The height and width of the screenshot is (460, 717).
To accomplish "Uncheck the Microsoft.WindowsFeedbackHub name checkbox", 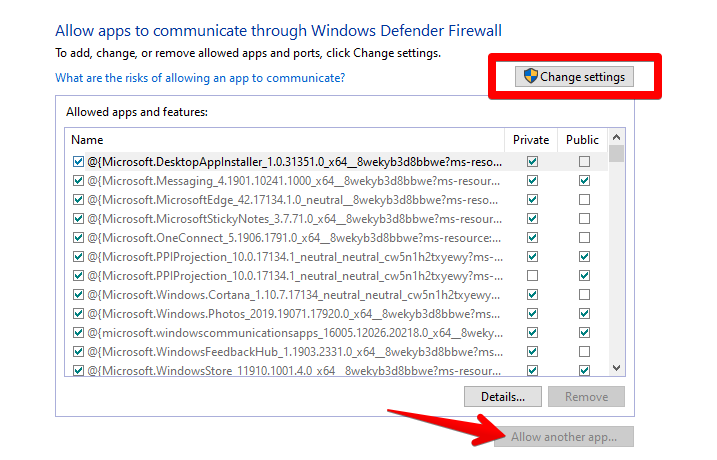I will click(x=78, y=352).
